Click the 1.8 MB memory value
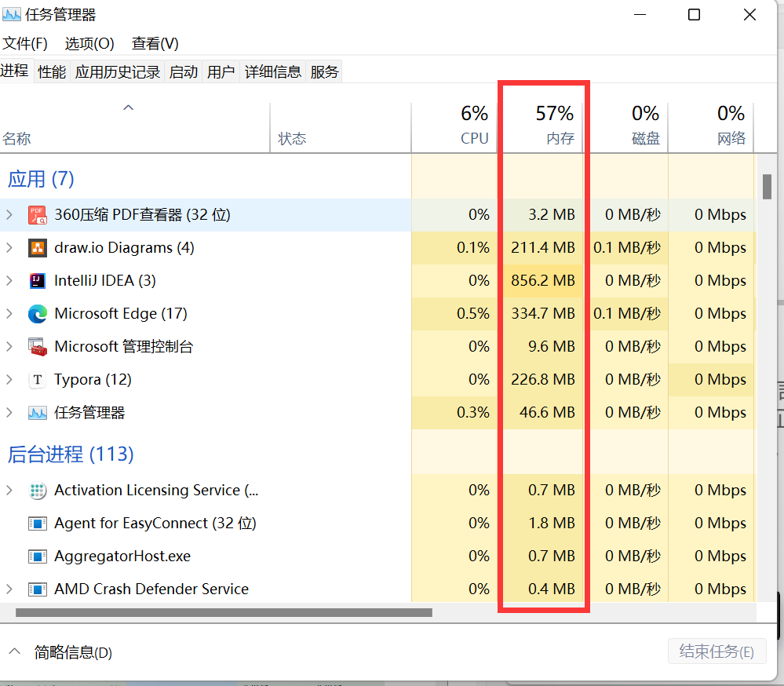 pyautogui.click(x=552, y=523)
